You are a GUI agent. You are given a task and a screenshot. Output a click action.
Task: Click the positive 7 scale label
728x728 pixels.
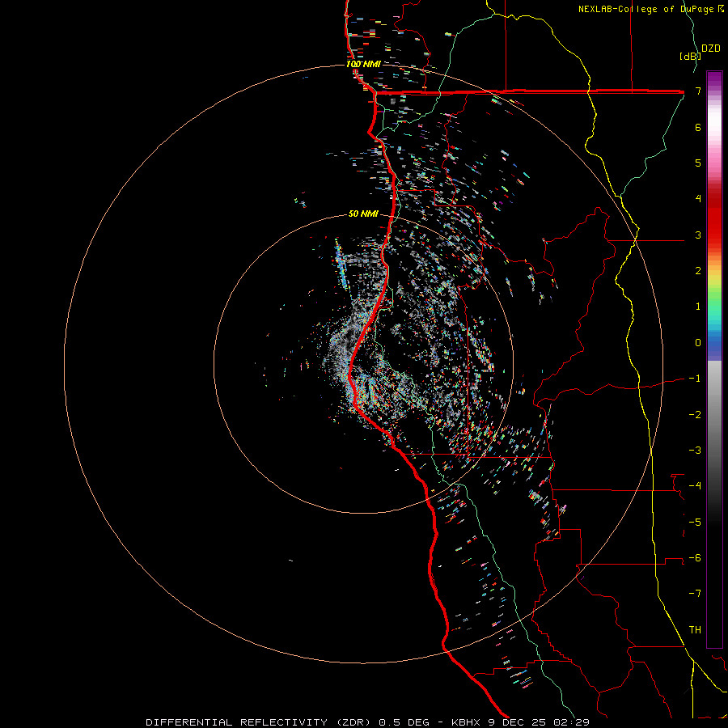698,91
